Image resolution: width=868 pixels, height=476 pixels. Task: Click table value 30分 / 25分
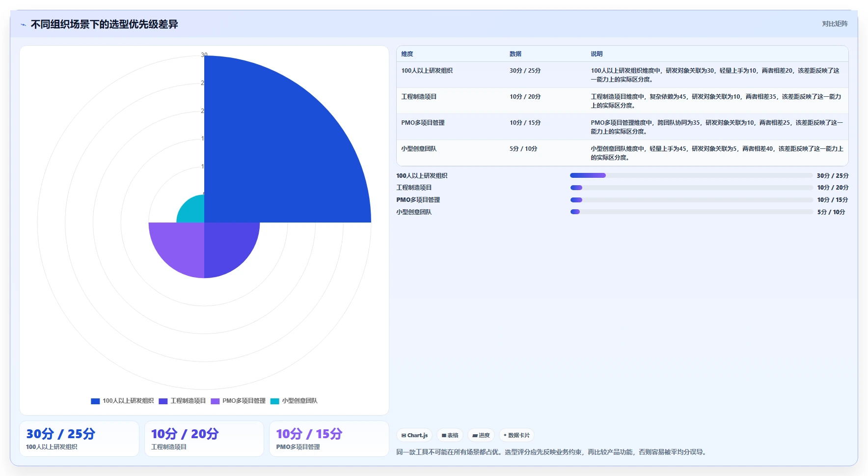pyautogui.click(x=525, y=71)
